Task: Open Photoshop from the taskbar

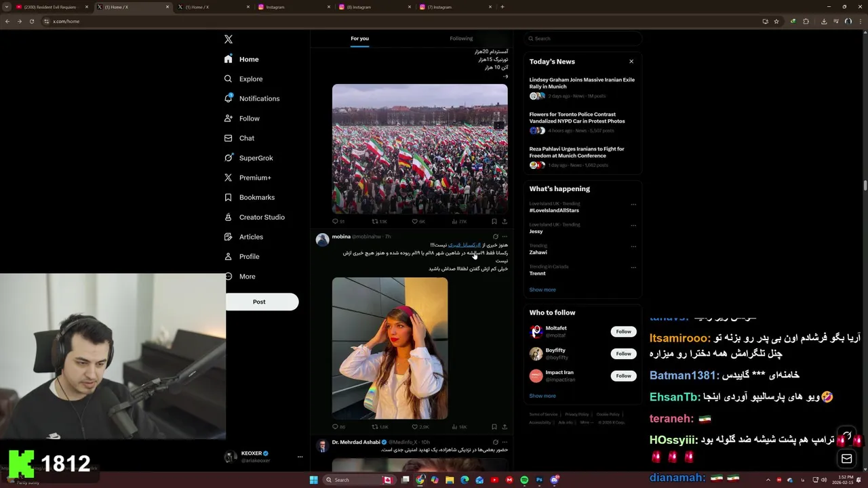Action: coord(539,480)
